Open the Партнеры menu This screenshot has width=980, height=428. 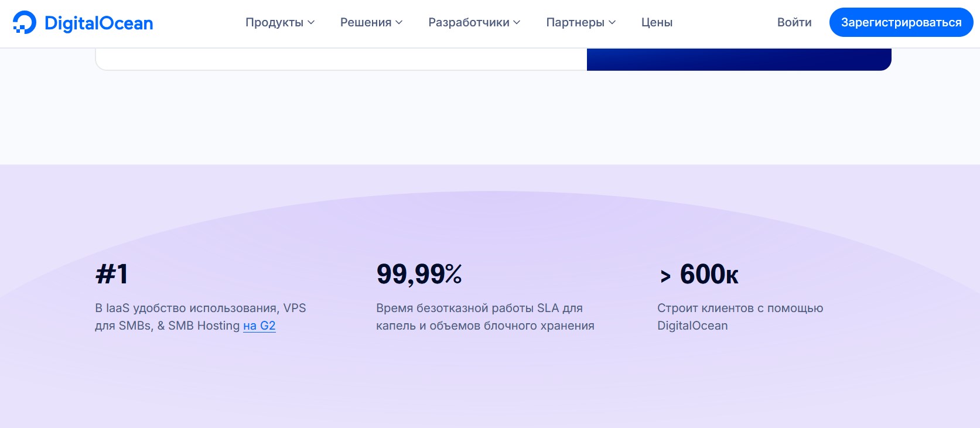pos(581,22)
